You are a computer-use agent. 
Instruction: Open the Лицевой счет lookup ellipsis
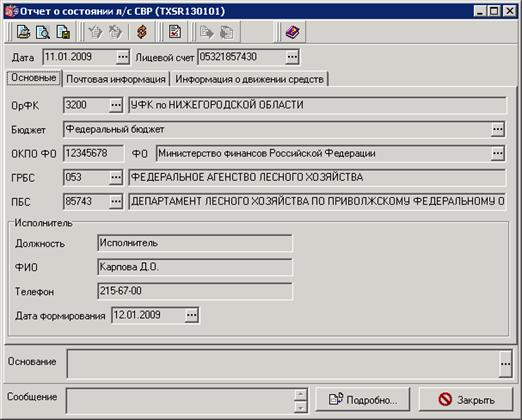click(292, 57)
